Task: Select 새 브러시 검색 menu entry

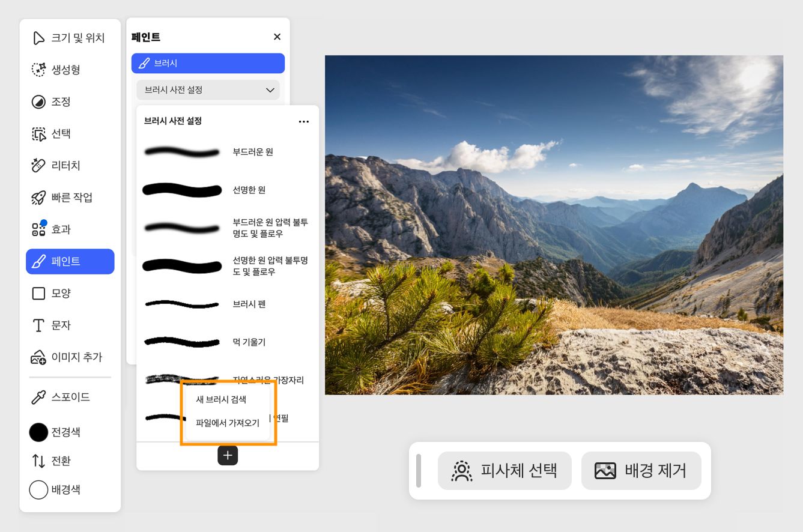Action: [221, 399]
